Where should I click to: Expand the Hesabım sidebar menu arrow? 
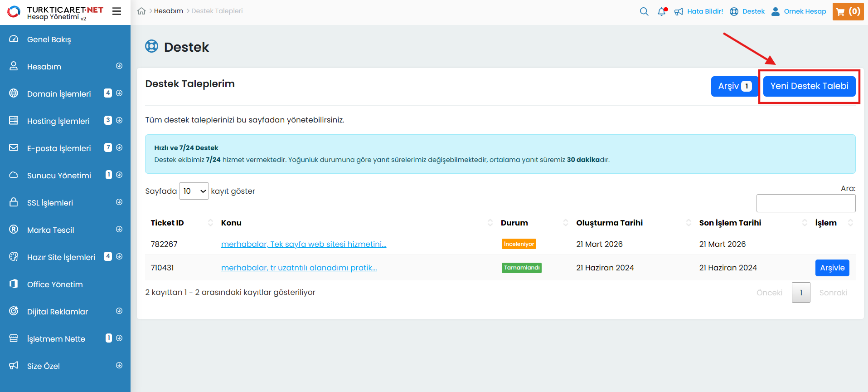(119, 66)
